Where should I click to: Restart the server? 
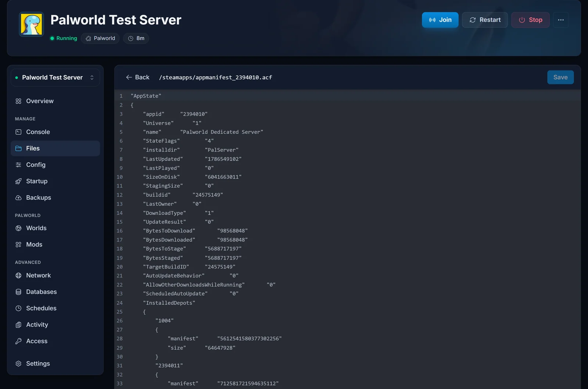(485, 20)
